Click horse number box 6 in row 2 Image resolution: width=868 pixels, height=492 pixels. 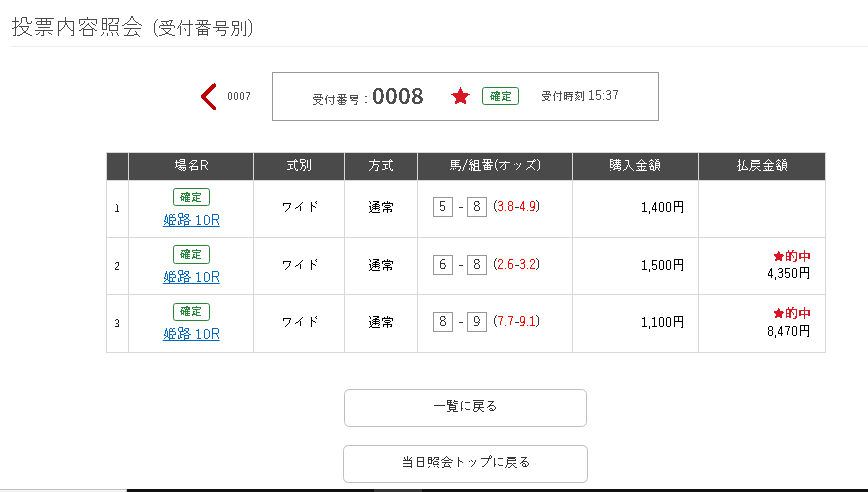(x=443, y=265)
